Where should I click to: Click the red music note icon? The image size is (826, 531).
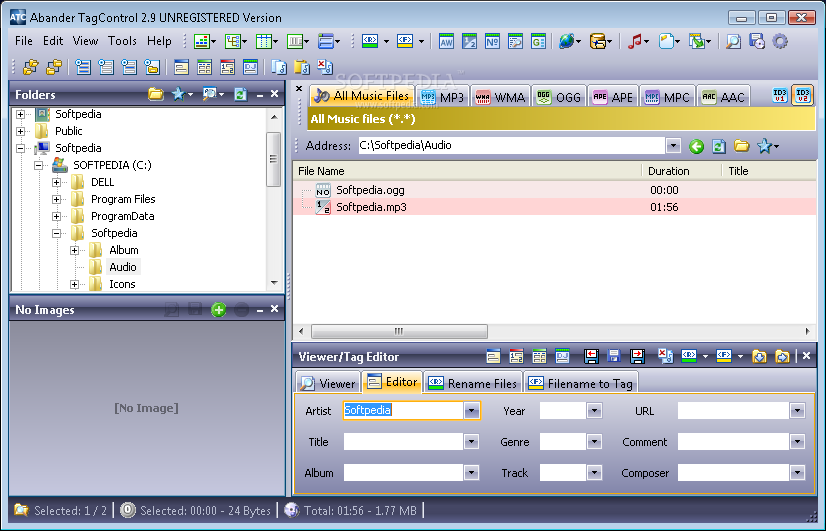[635, 41]
